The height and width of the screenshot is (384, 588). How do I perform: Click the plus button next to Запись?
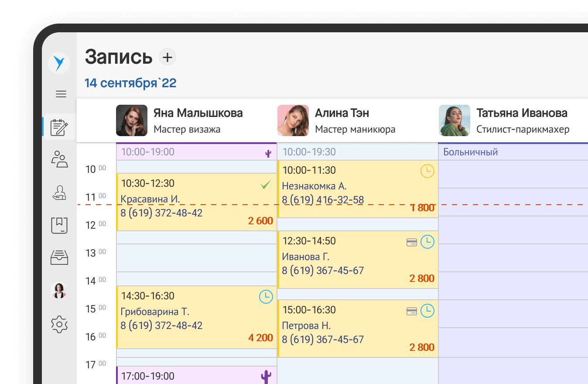[x=168, y=57]
